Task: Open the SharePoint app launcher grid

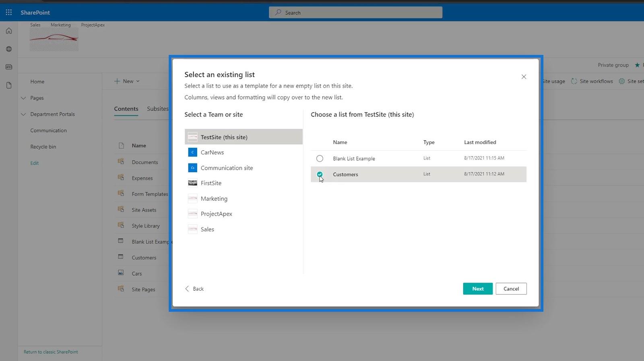Action: click(x=9, y=12)
